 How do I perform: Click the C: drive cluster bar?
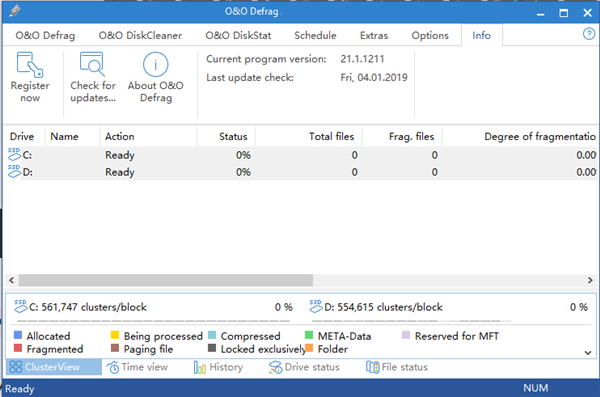[x=153, y=321]
